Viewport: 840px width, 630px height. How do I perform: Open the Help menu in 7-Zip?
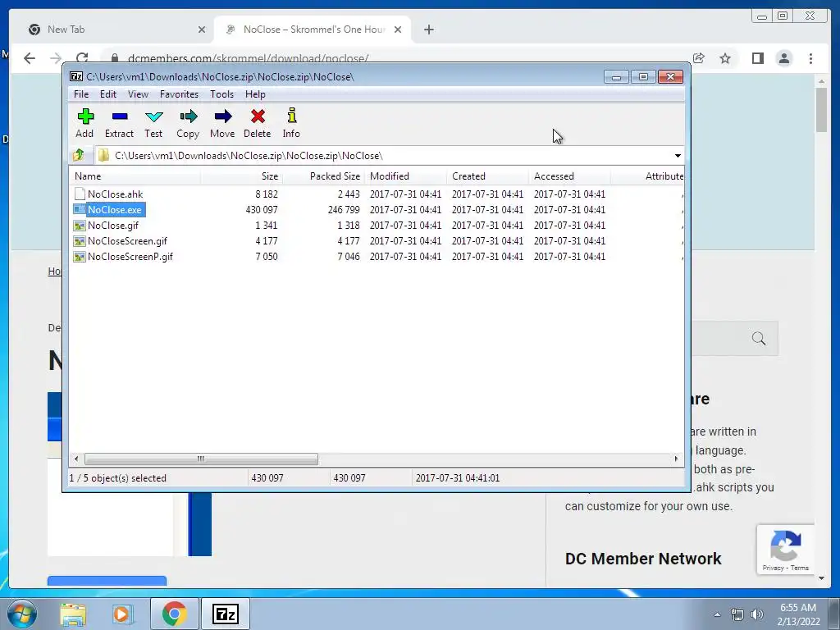click(256, 94)
